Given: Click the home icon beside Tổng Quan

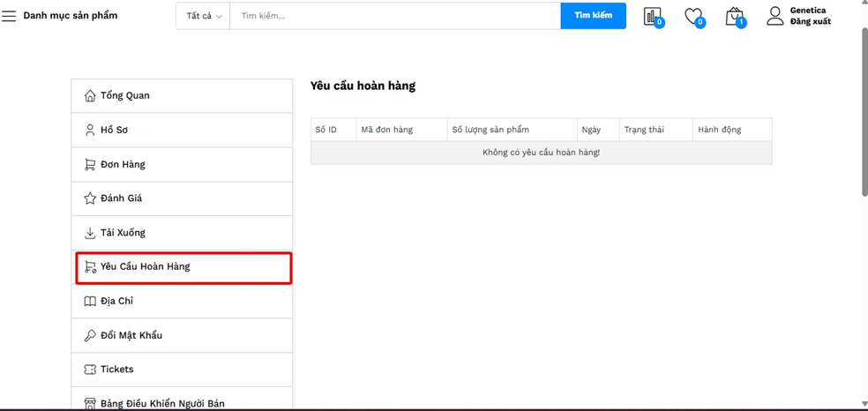Looking at the screenshot, I should 89,96.
